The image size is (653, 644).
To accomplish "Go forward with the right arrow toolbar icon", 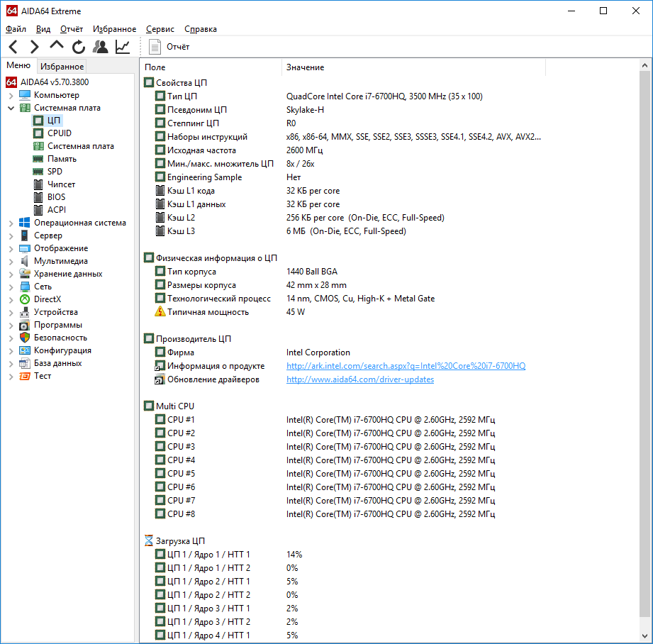I will point(35,47).
